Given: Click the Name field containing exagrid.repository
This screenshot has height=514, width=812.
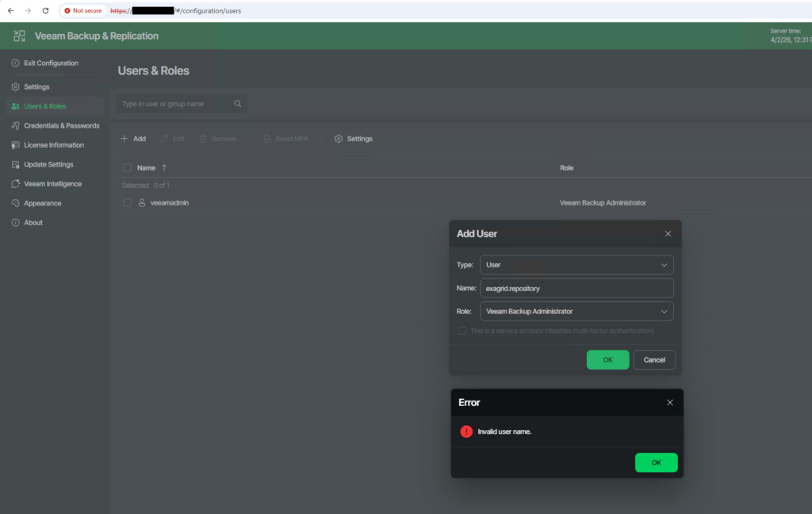Looking at the screenshot, I should (x=576, y=289).
